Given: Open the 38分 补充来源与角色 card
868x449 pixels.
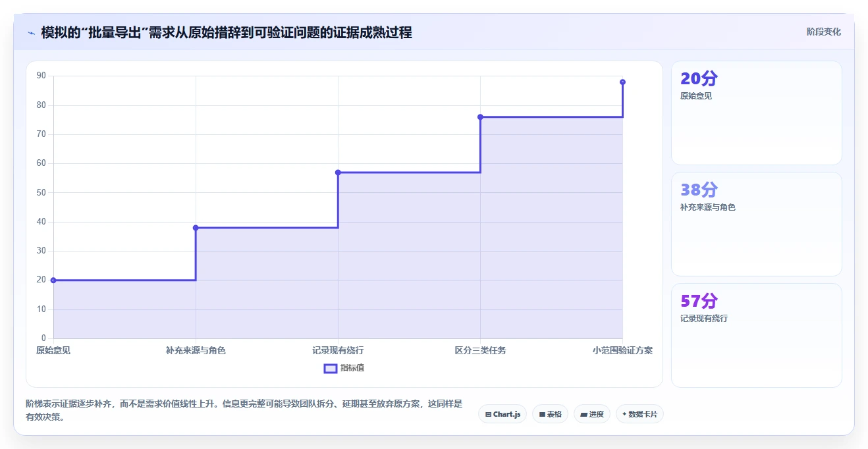Looking at the screenshot, I should [x=756, y=224].
